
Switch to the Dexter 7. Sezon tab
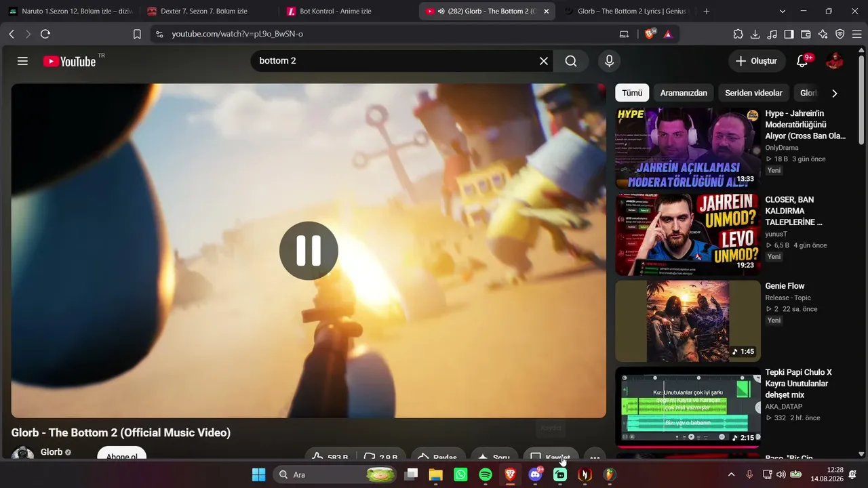(210, 12)
